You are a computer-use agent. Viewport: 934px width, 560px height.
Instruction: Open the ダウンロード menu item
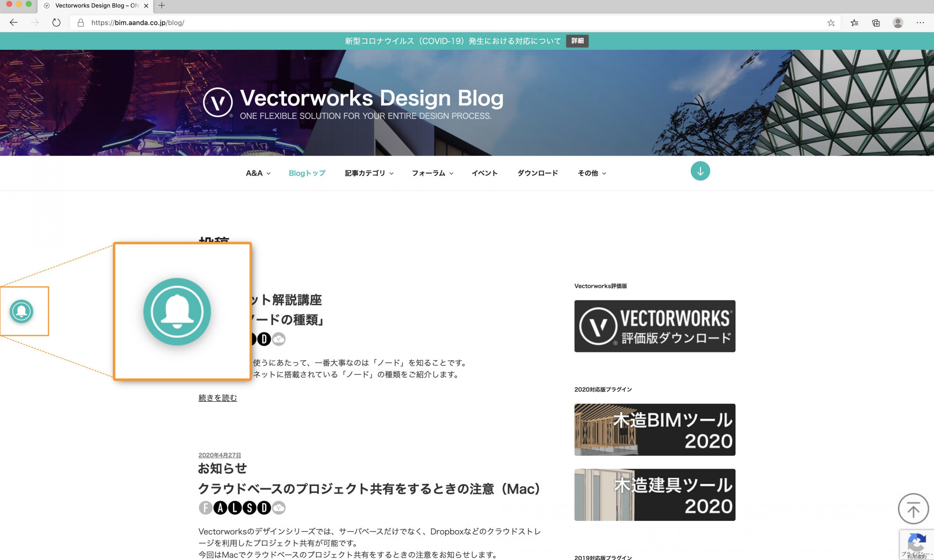[x=538, y=173]
